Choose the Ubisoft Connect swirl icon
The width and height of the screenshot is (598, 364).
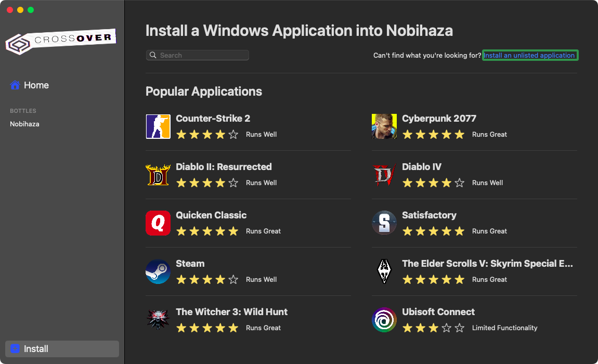[384, 320]
